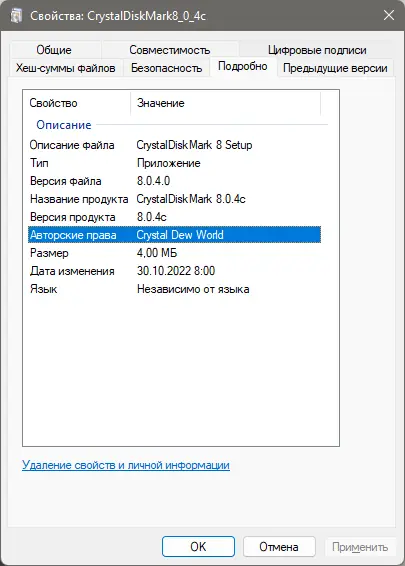The width and height of the screenshot is (405, 566).
Task: Open the Предыдущие версии tab
Action: coord(335,68)
